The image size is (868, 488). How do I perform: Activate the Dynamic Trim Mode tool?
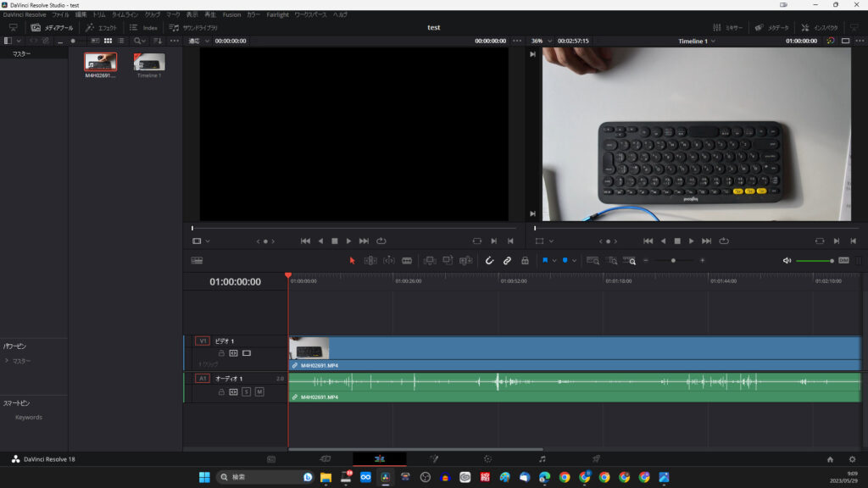(388, 261)
